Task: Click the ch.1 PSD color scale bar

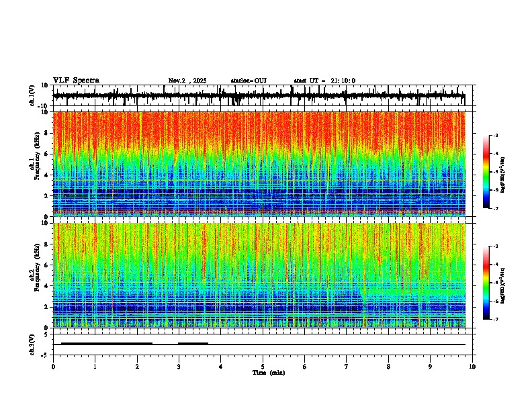Action: click(486, 172)
